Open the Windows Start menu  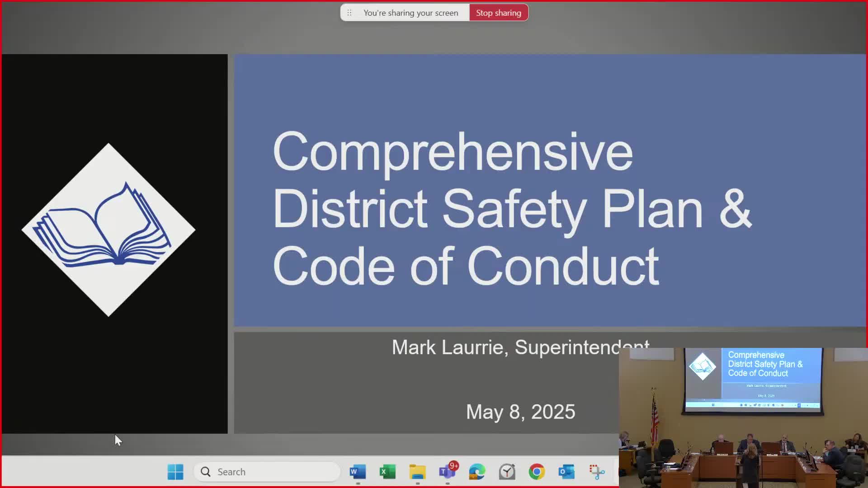pos(175,472)
